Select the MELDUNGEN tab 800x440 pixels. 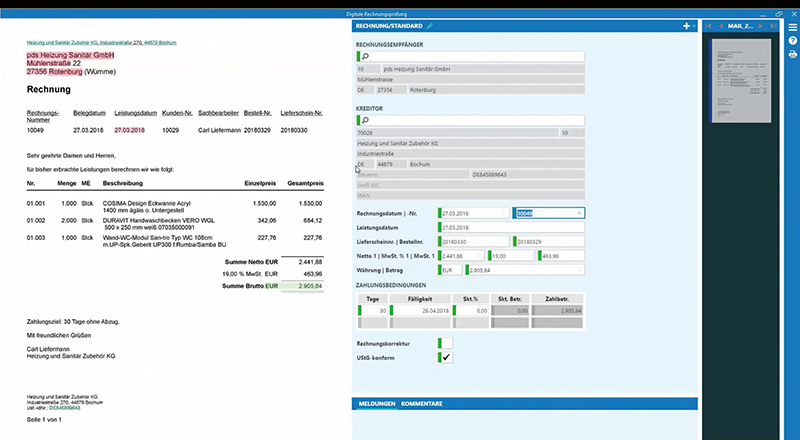tap(377, 404)
